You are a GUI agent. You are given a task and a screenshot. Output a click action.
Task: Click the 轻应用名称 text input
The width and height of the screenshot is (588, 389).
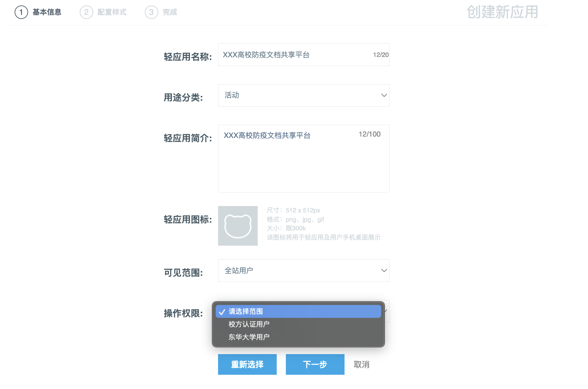point(303,55)
